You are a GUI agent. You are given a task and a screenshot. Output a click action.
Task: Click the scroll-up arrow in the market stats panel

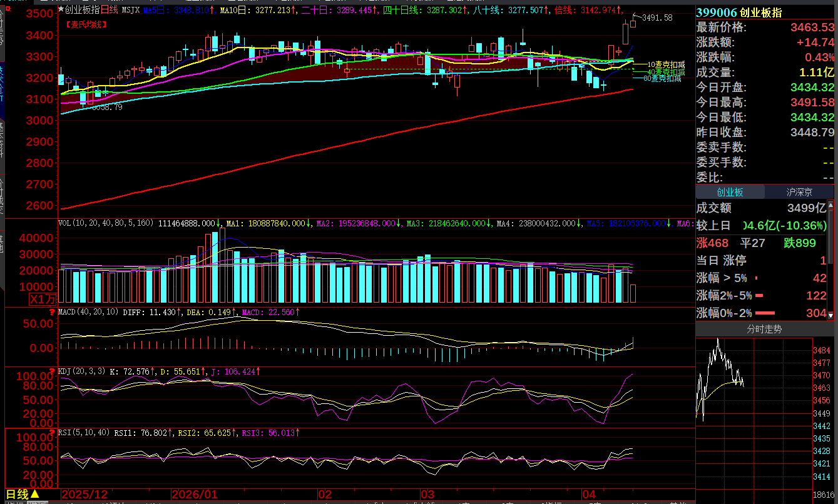tap(831, 205)
